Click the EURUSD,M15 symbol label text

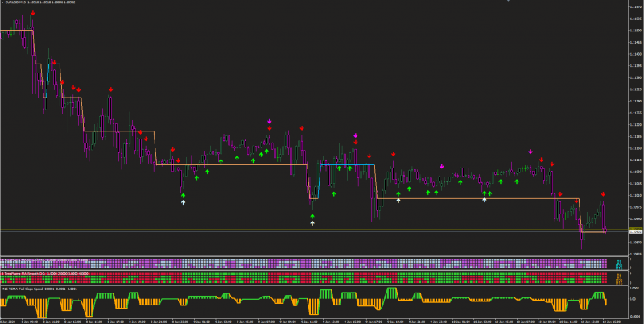[15, 2]
